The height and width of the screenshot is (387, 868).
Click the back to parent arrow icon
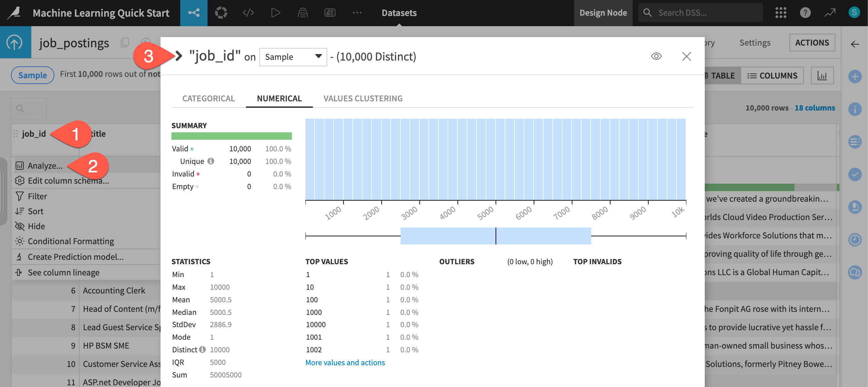(x=15, y=43)
